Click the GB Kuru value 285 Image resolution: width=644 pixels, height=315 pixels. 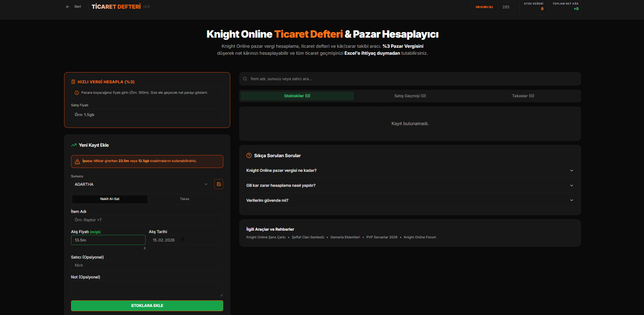506,7
